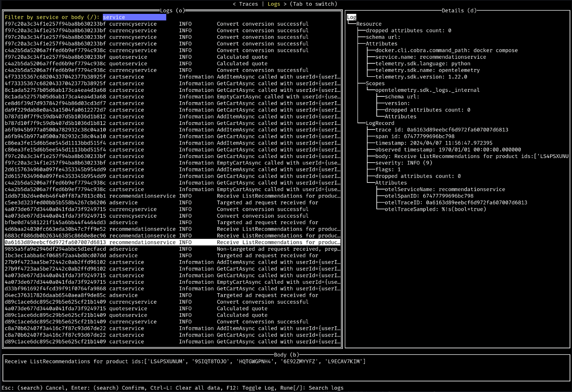Click the log body text in Body panel
This screenshot has width=572, height=392.
185,361
